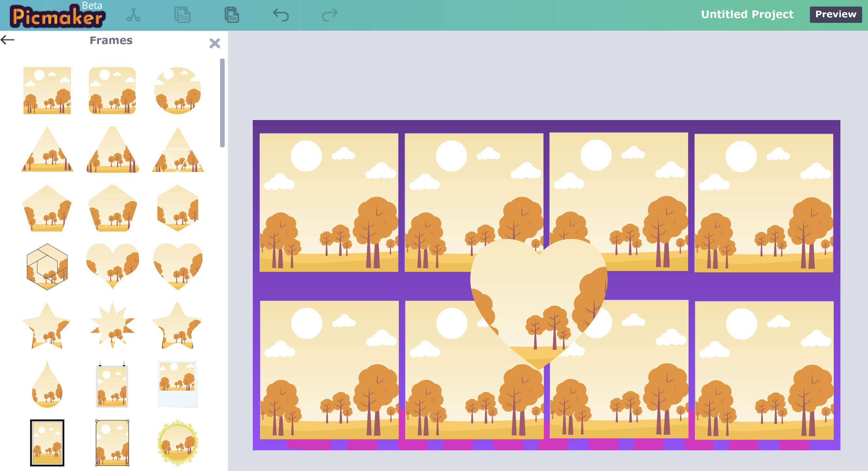
Task: Close the Frames panel
Action: (x=215, y=43)
